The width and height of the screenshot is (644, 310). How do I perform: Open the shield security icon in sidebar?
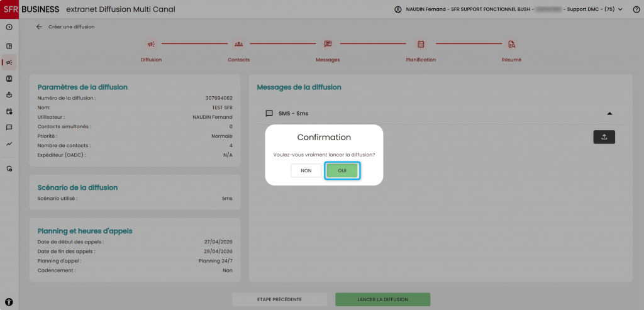pyautogui.click(x=9, y=169)
